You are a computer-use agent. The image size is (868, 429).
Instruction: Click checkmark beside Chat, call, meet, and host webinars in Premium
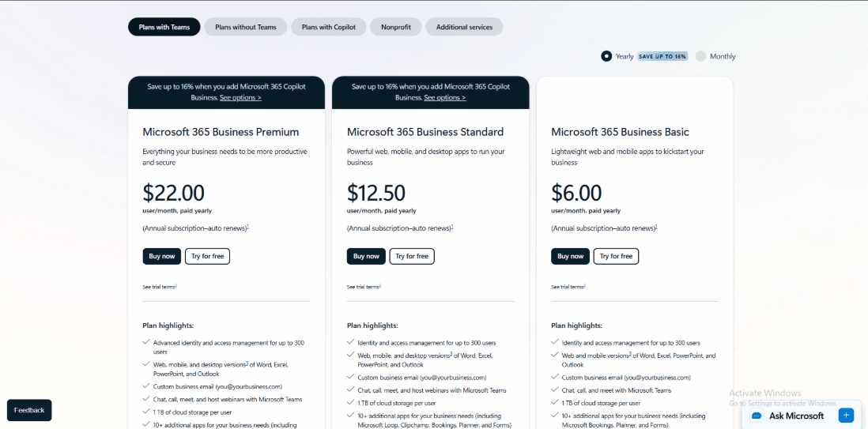146,398
